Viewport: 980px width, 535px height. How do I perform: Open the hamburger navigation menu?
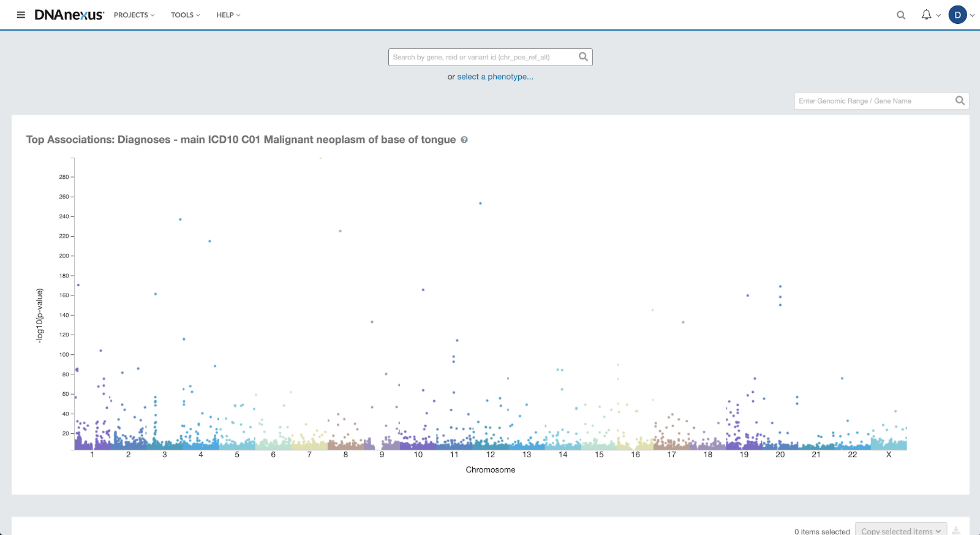[x=21, y=15]
